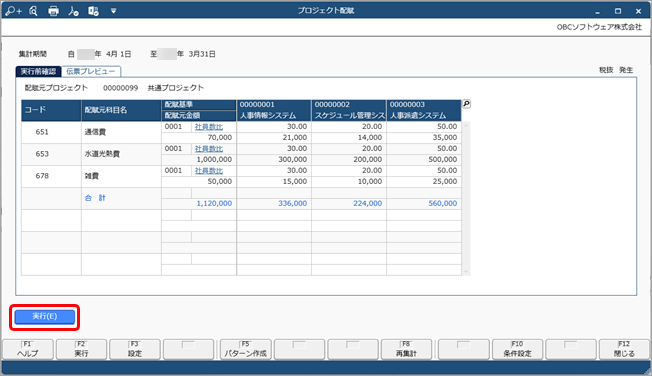This screenshot has width=652, height=376.
Task: Click the 1,000,000 source amount cell
Action: 199,160
